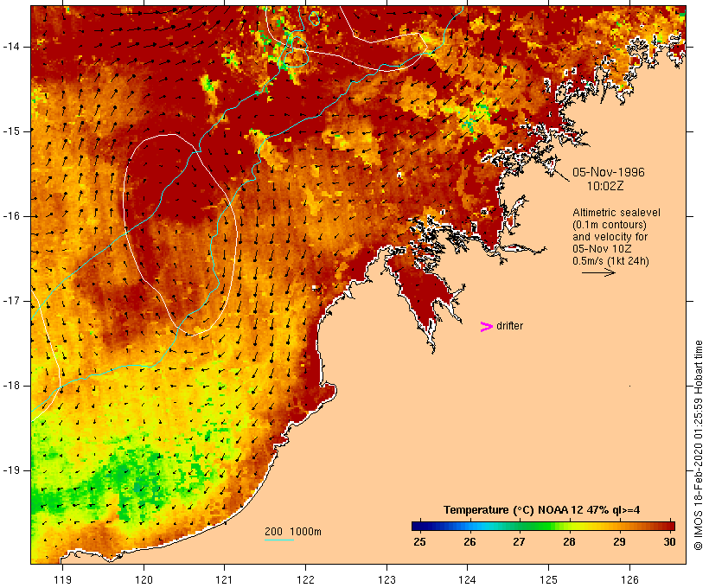The height and width of the screenshot is (588, 709).
Task: Click the 'drifter' legend label
Action: coord(509,326)
